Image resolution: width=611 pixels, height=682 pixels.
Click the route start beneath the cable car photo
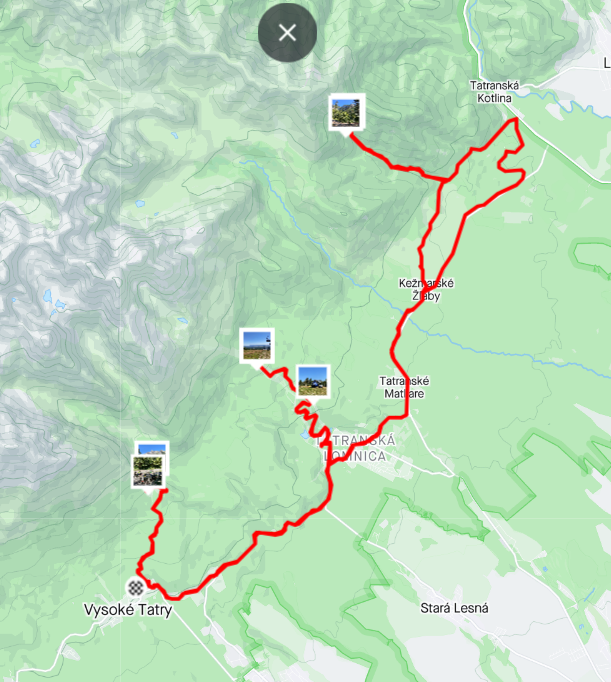pyautogui.click(x=261, y=368)
